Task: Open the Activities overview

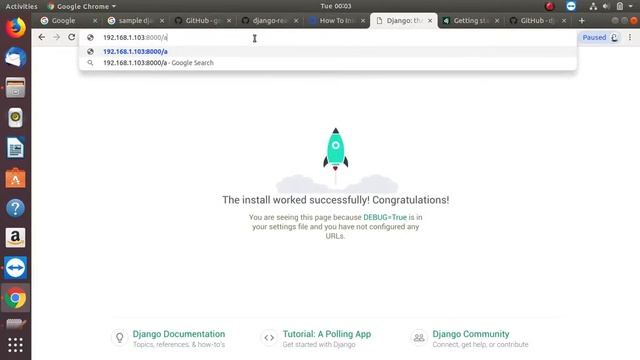Action: pyautogui.click(x=22, y=6)
